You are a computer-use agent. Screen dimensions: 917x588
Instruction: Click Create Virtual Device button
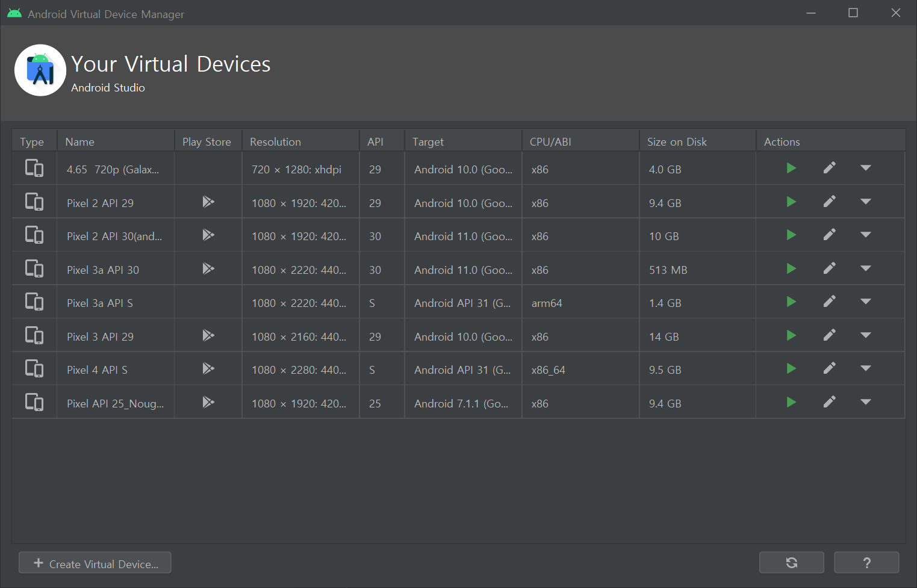point(95,563)
